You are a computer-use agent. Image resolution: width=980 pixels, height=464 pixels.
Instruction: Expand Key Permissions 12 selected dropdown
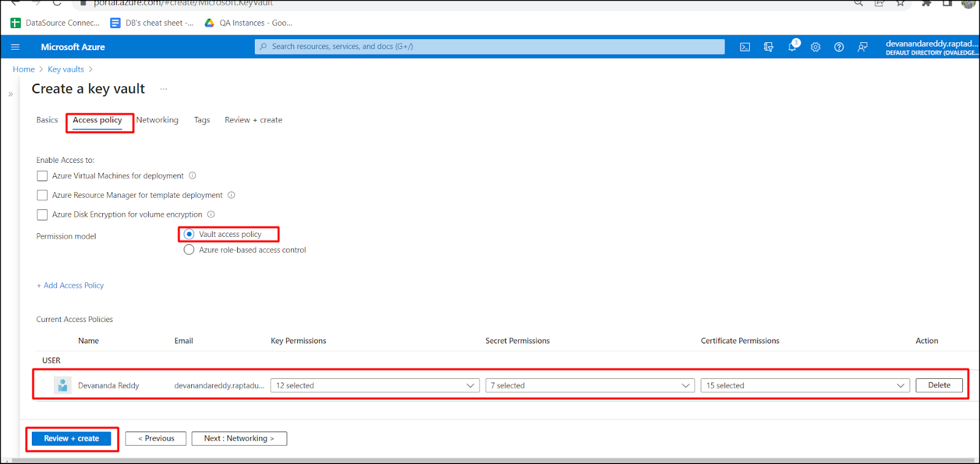(375, 386)
